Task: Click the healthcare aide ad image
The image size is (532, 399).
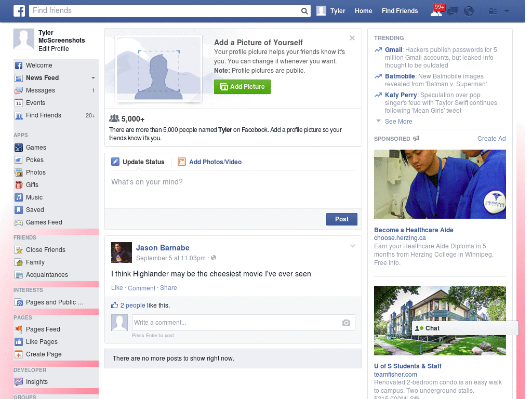Action: 440,184
